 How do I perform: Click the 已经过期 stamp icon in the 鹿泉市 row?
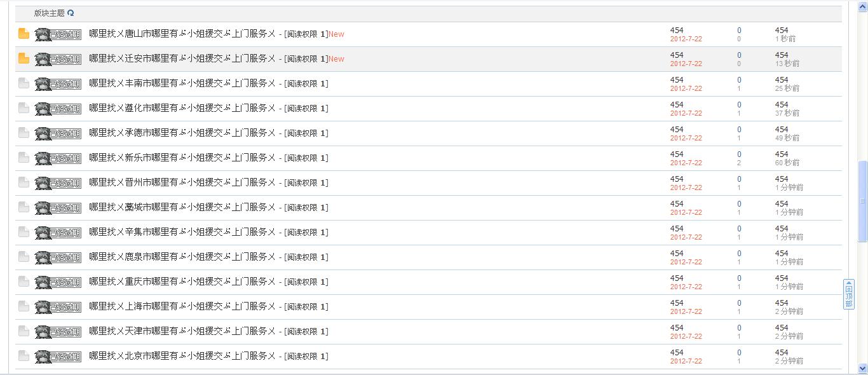(x=58, y=257)
